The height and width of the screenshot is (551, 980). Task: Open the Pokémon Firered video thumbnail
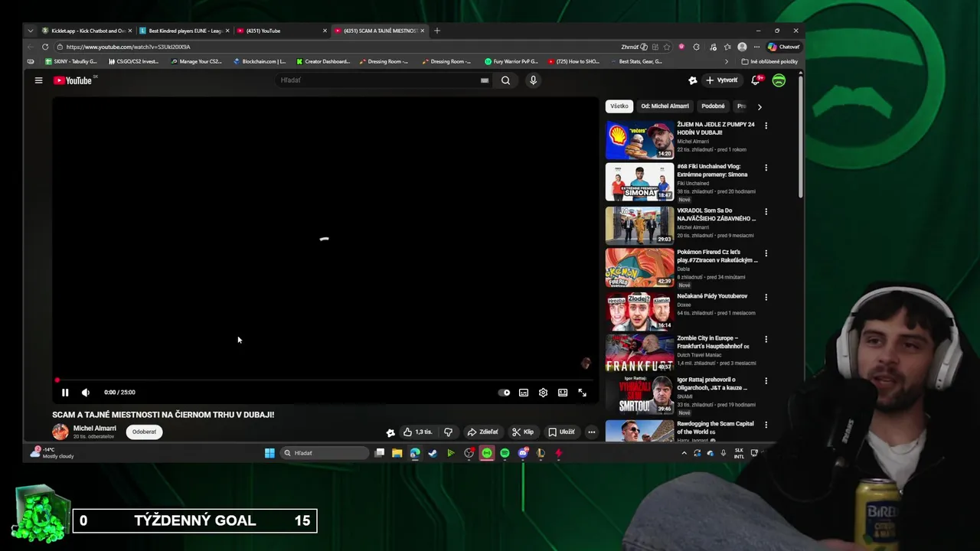(x=640, y=268)
